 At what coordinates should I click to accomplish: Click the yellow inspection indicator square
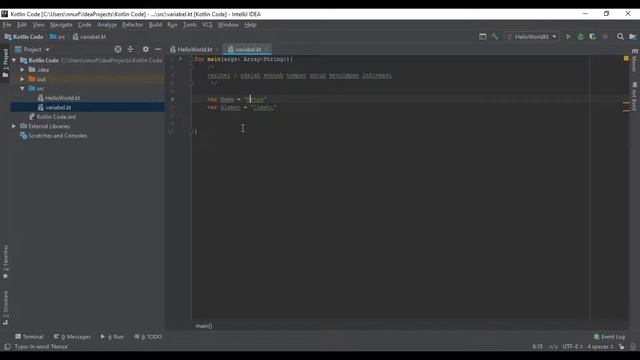[x=626, y=59]
